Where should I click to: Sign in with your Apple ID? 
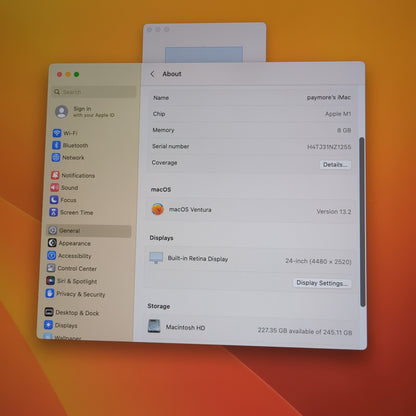coord(85,112)
